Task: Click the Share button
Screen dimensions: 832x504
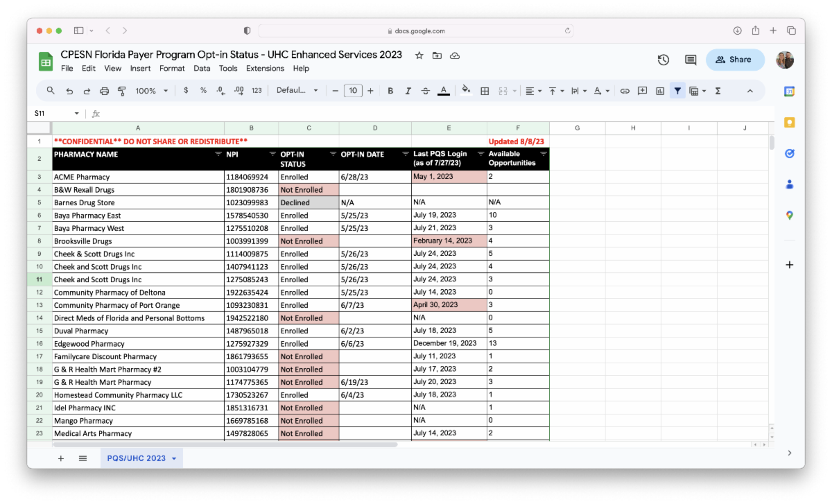Action: pos(735,59)
